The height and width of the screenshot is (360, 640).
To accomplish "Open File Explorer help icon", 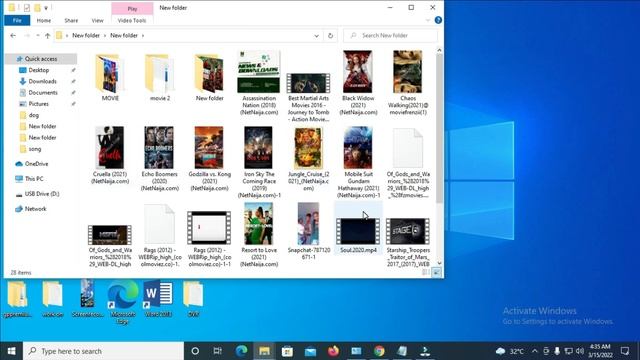I will [438, 20].
